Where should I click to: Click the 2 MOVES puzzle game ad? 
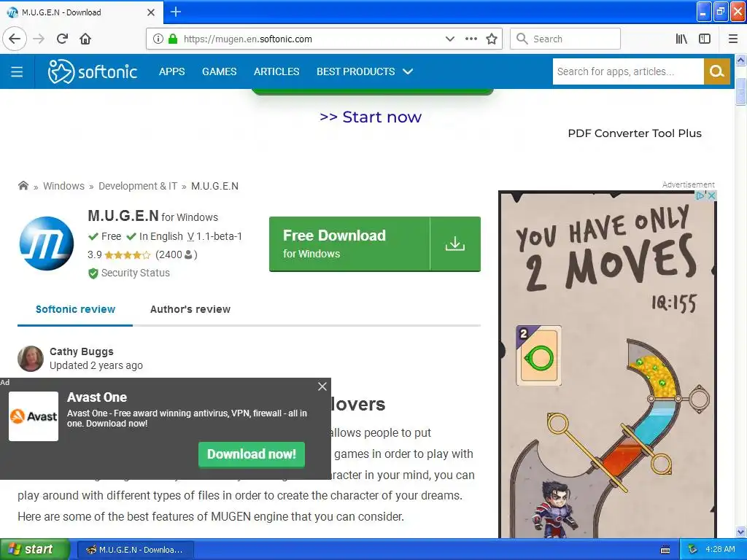[x=607, y=365]
